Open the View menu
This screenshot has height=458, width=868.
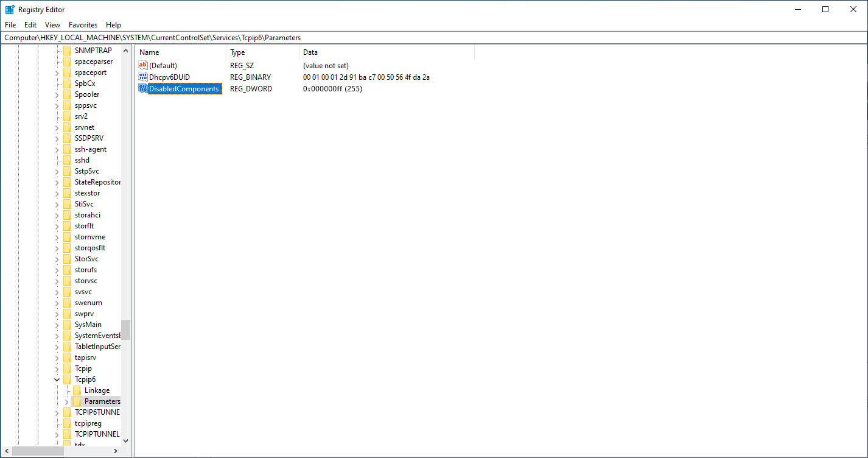click(52, 24)
